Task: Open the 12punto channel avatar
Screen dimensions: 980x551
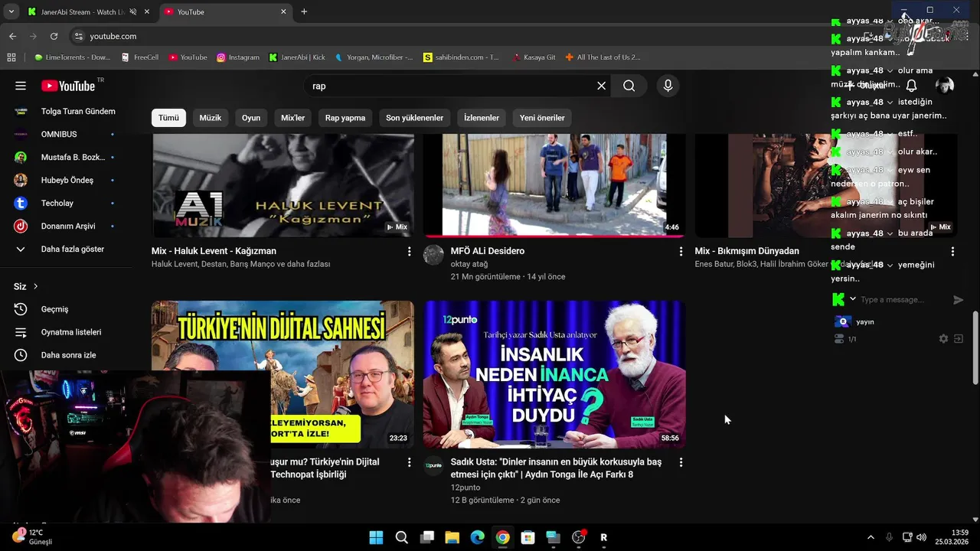Action: (x=433, y=466)
